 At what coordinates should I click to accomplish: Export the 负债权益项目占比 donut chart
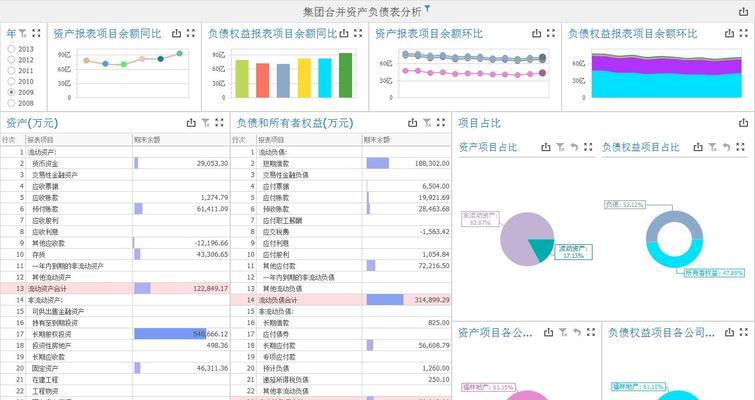coord(698,147)
